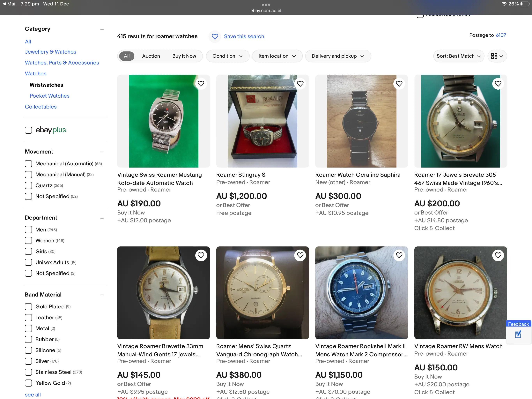Open the Feedback note icon
532x399 pixels.
(518, 334)
